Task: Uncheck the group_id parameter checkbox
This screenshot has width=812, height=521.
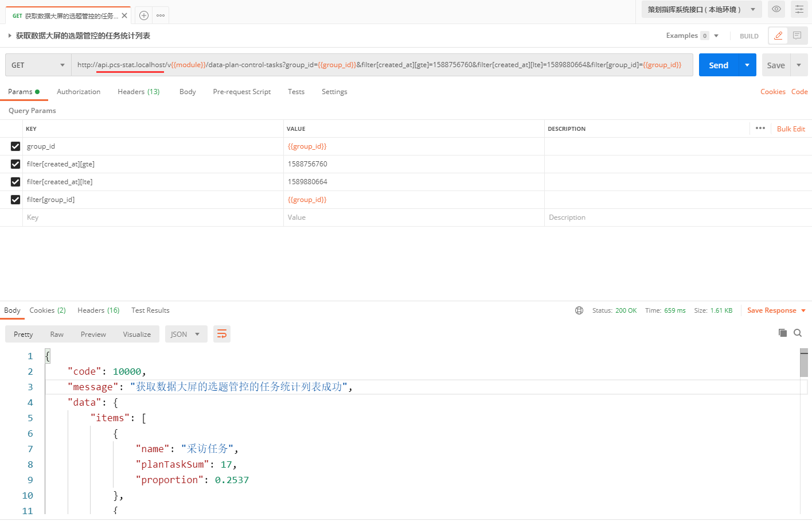Action: click(x=15, y=146)
